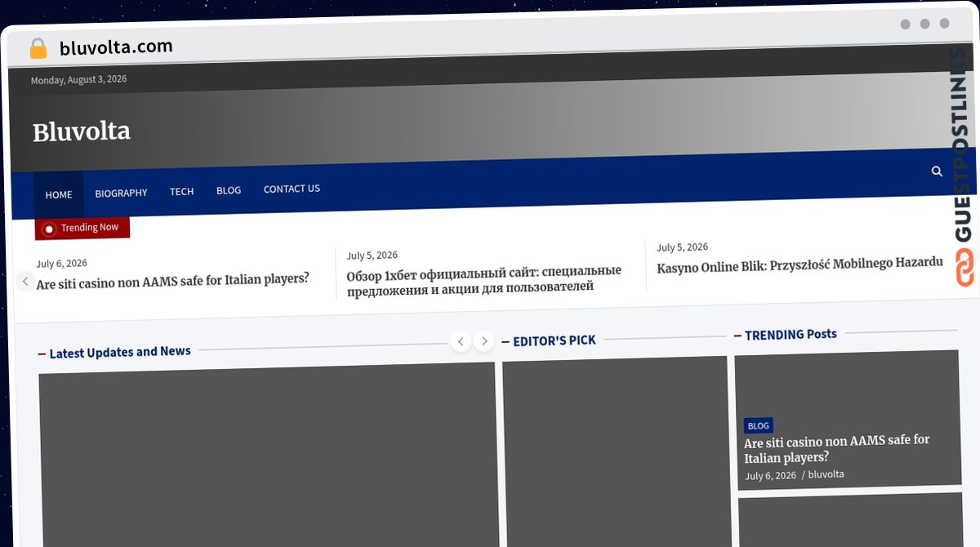The width and height of the screenshot is (980, 547).
Task: Open the bluvolta author link
Action: (826, 474)
